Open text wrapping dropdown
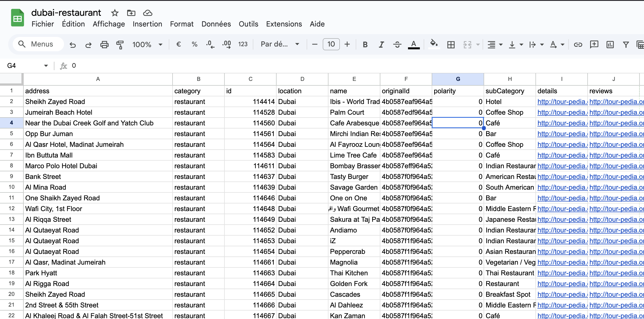The width and height of the screenshot is (644, 319). click(x=536, y=45)
